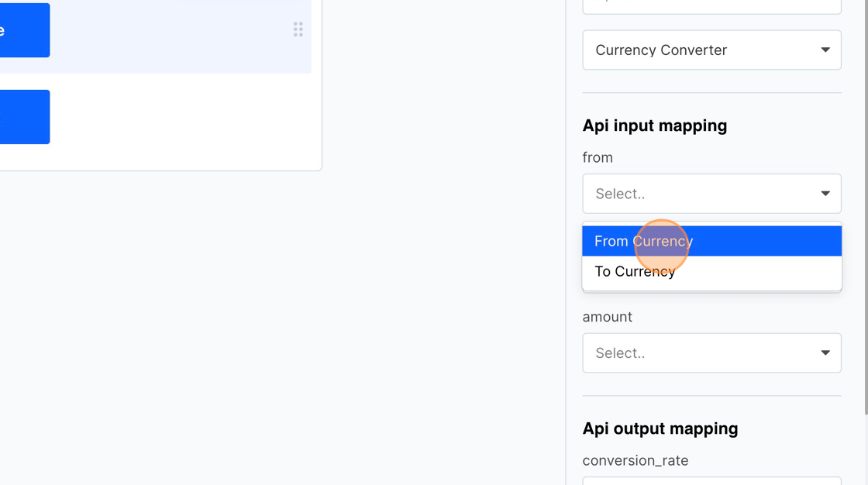Click the chevron on the 'amount' Select field
Screen dimensions: 868x485
pyautogui.click(x=825, y=353)
